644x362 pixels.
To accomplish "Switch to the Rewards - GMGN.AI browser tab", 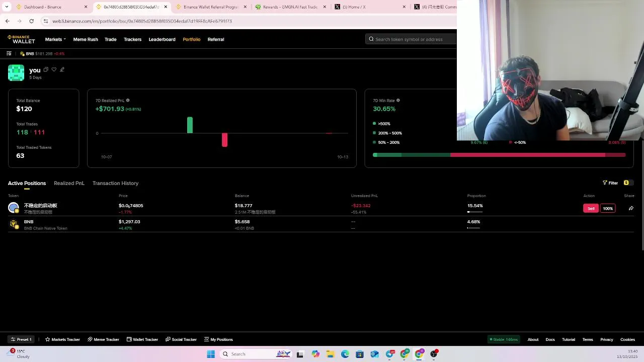I will [290, 7].
